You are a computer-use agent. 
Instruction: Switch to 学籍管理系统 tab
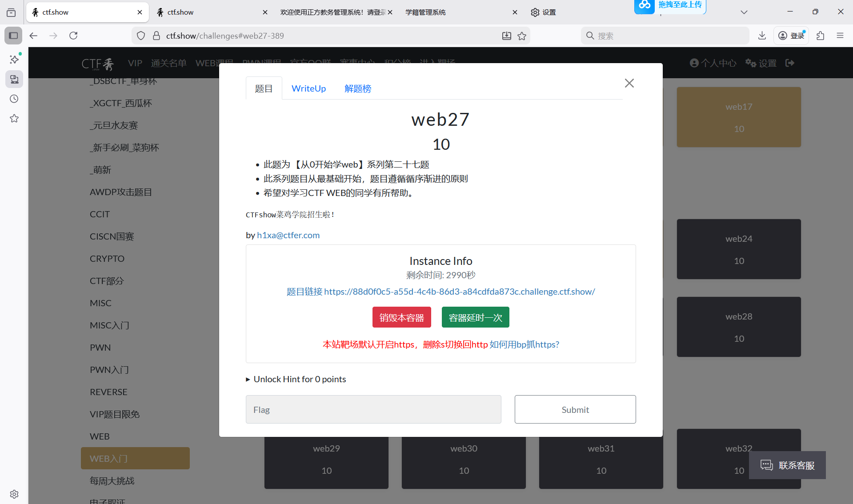coord(461,12)
